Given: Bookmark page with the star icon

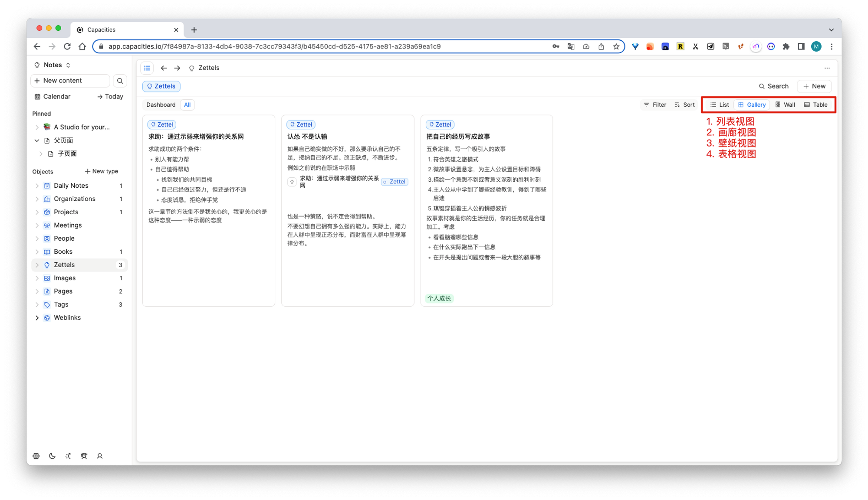Looking at the screenshot, I should click(616, 46).
